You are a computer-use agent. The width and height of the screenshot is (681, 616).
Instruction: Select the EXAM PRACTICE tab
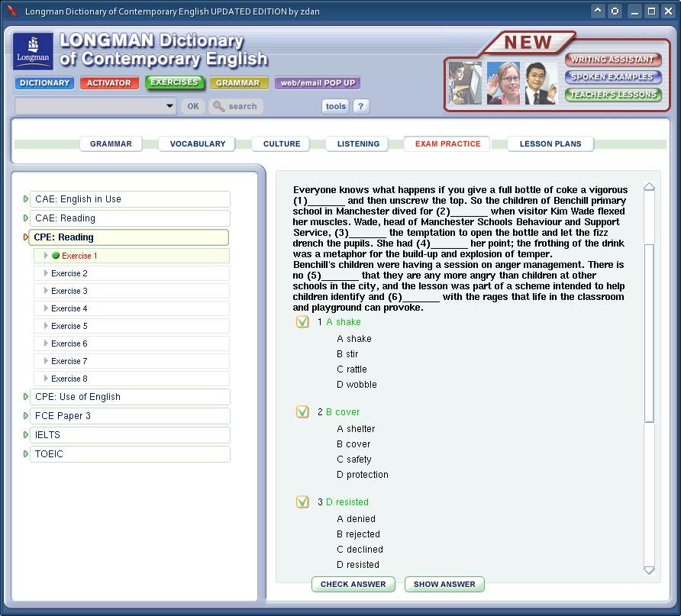click(x=447, y=144)
